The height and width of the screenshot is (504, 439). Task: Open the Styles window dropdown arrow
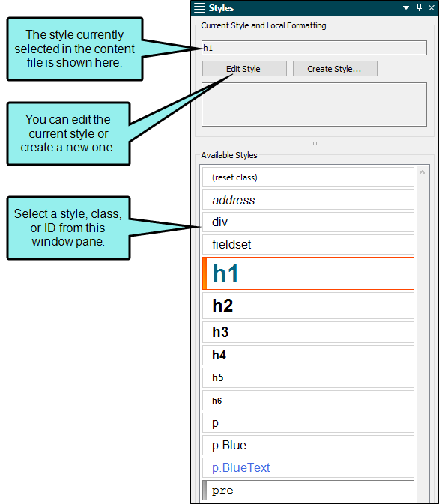pos(406,7)
